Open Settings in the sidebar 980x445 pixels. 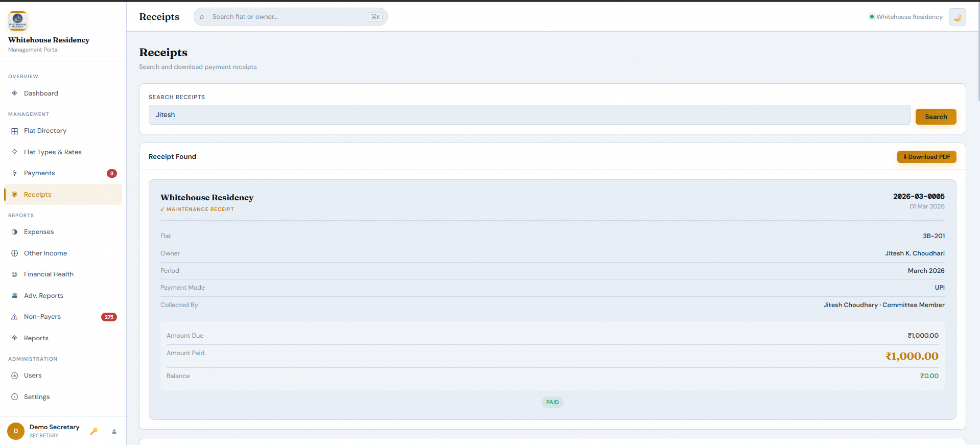coord(37,397)
